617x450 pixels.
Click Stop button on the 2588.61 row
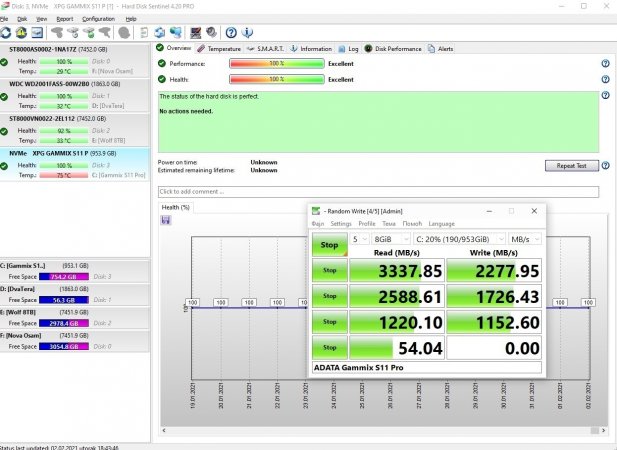(x=329, y=296)
